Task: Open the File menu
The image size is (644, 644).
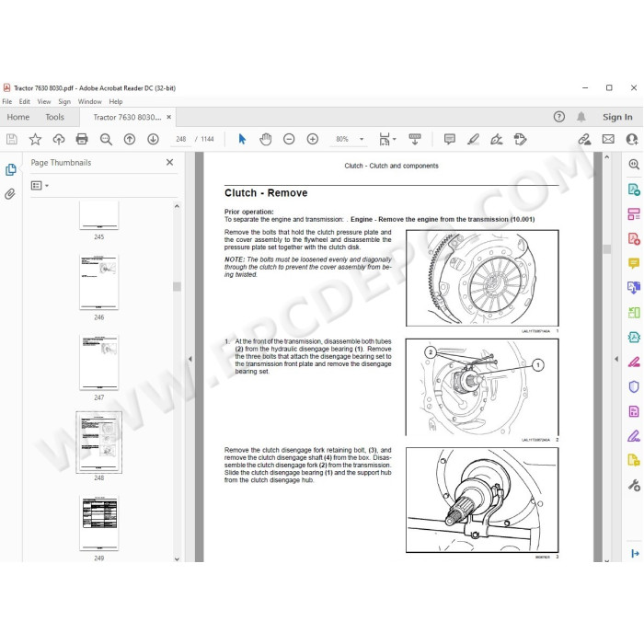Action: point(7,101)
